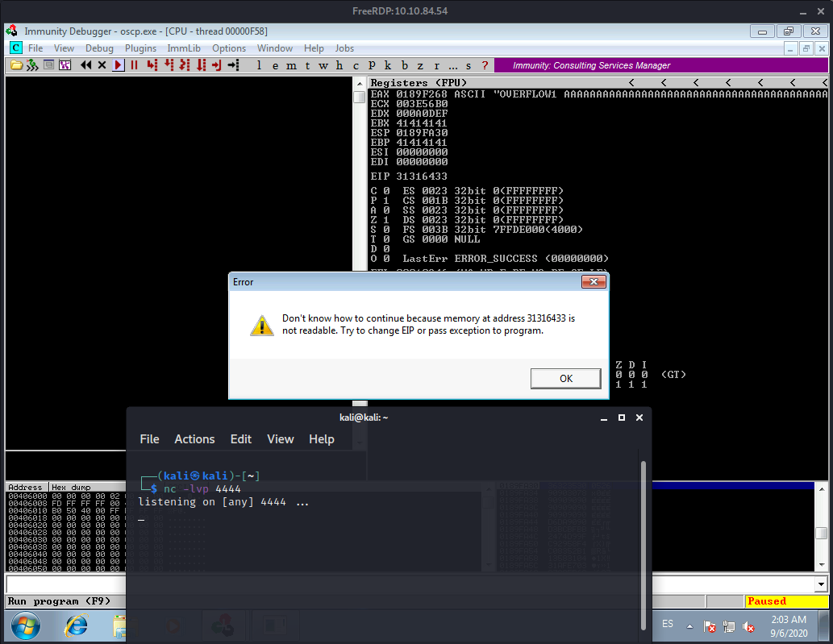Click the stack pane scrollbar down arrow
833x644 pixels.
click(x=822, y=566)
